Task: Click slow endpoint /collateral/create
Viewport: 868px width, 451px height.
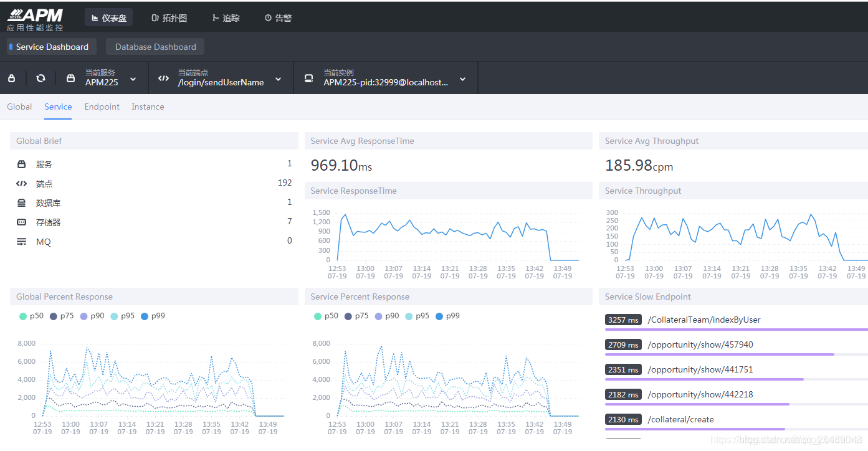Action: 680,419
